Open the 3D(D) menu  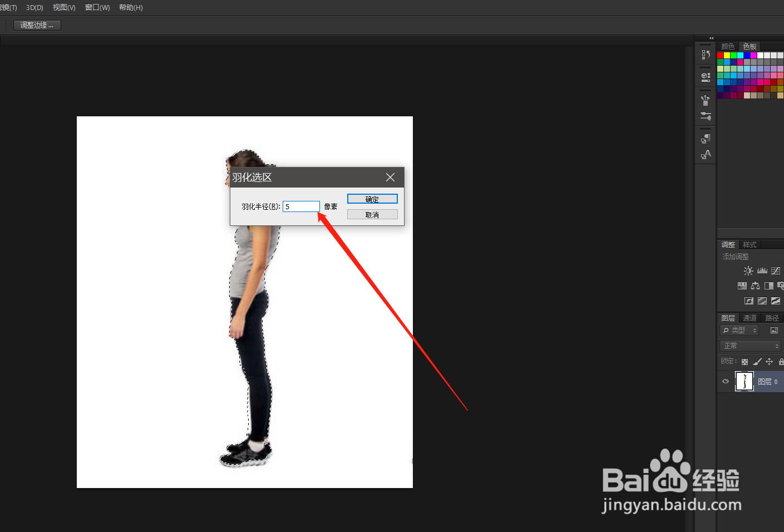click(34, 8)
